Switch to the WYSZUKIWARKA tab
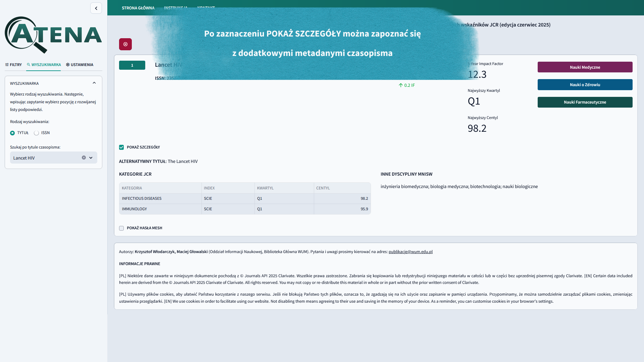 pos(44,65)
